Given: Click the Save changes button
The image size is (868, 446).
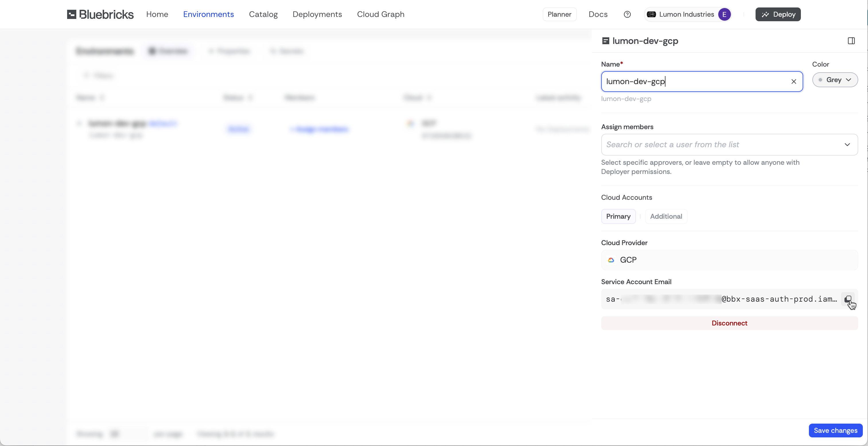Looking at the screenshot, I should pyautogui.click(x=835, y=431).
